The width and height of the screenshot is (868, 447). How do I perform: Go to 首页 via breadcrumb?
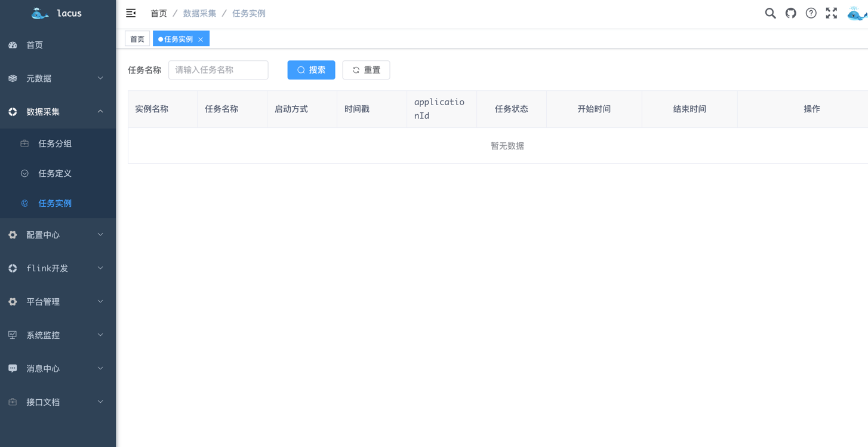pos(159,13)
